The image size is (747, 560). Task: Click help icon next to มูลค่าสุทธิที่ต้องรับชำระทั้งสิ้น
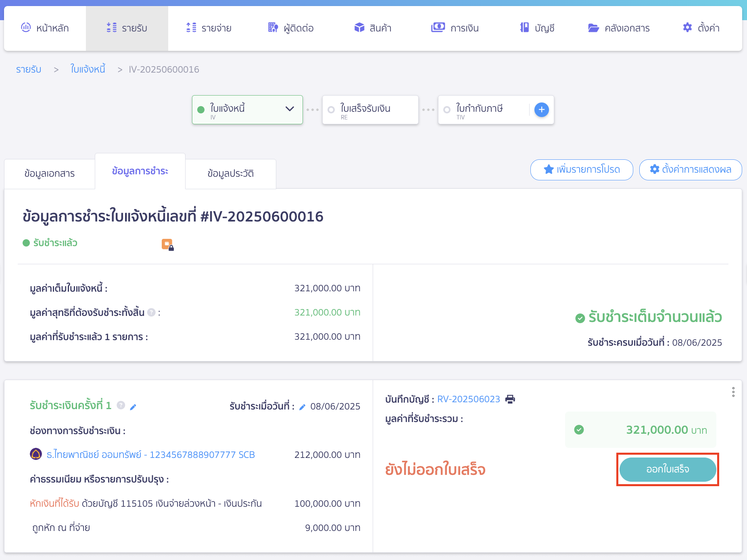click(151, 312)
